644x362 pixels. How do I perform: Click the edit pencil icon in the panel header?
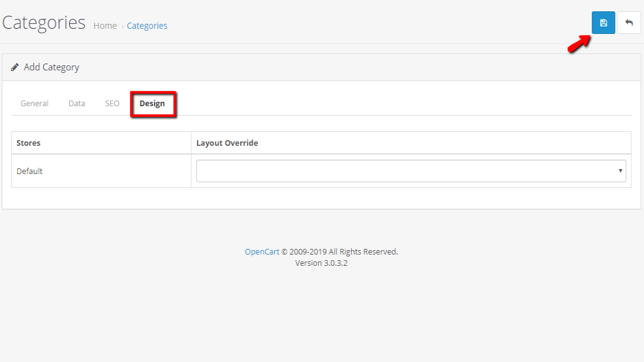pos(15,67)
